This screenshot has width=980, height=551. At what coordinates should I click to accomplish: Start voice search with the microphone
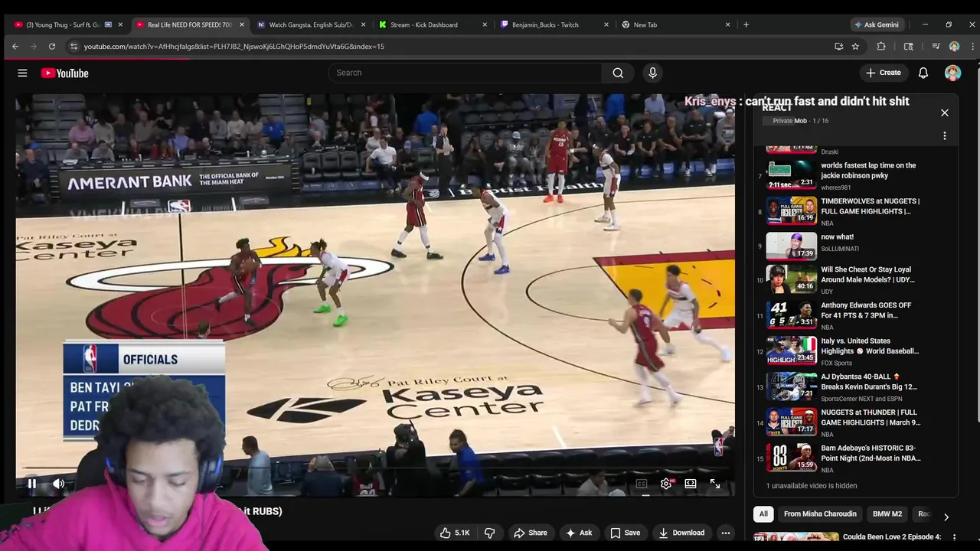coord(652,73)
